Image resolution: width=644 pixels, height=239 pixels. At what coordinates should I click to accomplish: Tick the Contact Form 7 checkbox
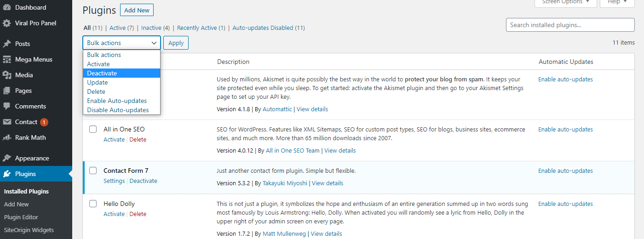tap(93, 171)
